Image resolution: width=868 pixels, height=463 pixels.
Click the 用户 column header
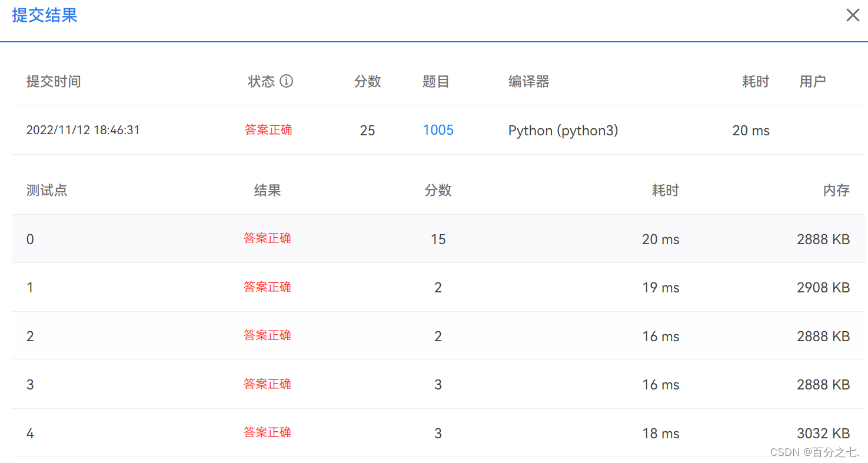[x=813, y=82]
